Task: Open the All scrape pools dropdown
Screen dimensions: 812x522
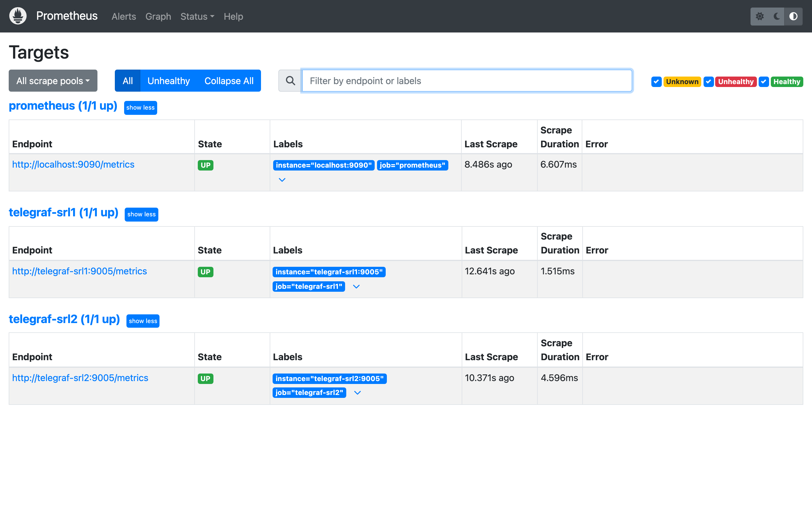Action: coord(53,81)
